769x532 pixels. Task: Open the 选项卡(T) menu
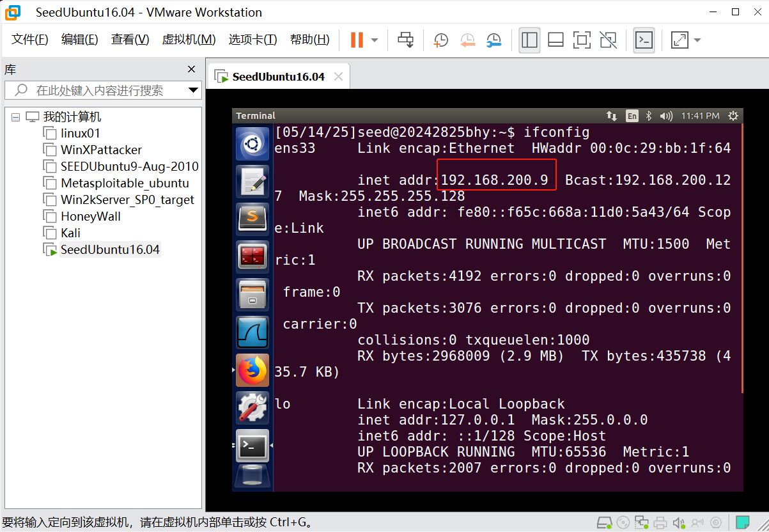[x=252, y=40]
